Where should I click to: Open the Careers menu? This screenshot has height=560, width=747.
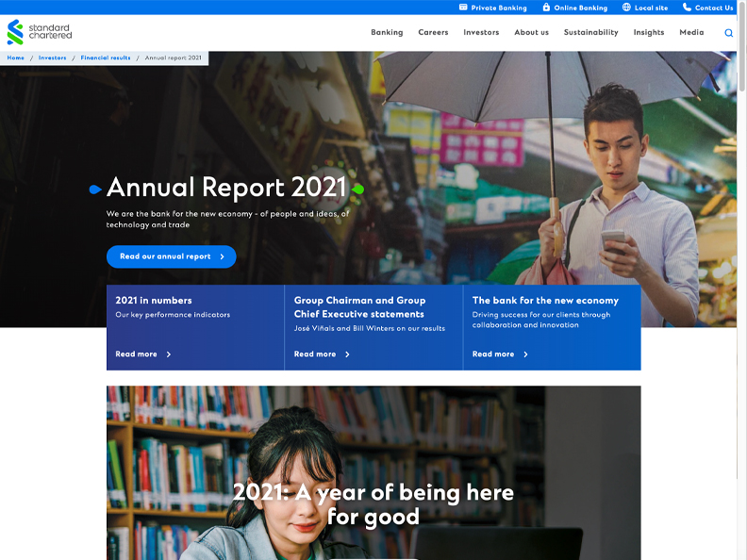pos(433,32)
